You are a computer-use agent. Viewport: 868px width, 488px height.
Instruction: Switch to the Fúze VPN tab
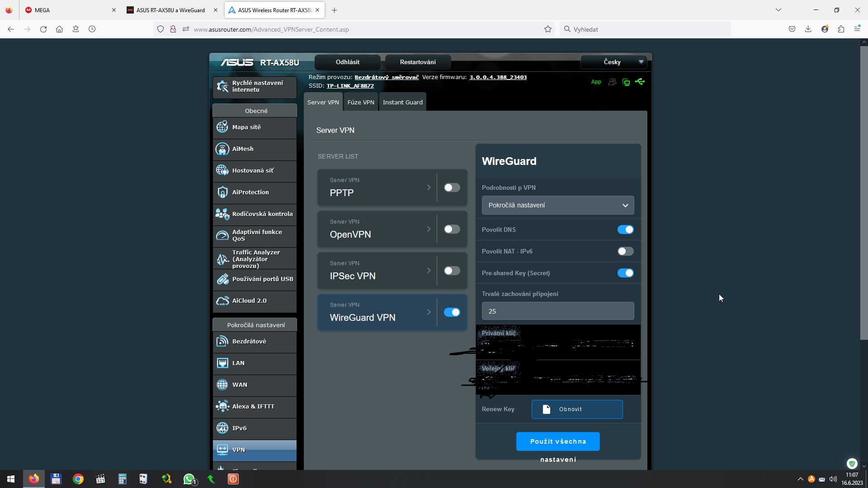[361, 102]
